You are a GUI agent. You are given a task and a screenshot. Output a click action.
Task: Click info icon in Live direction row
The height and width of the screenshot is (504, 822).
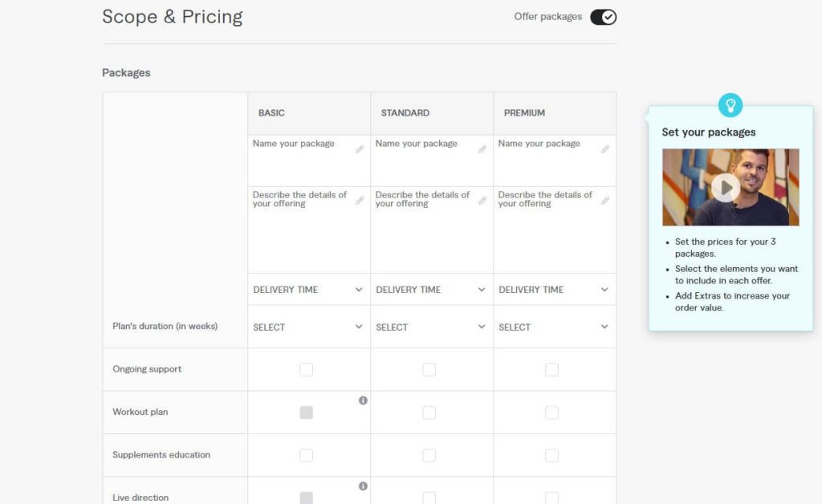363,486
